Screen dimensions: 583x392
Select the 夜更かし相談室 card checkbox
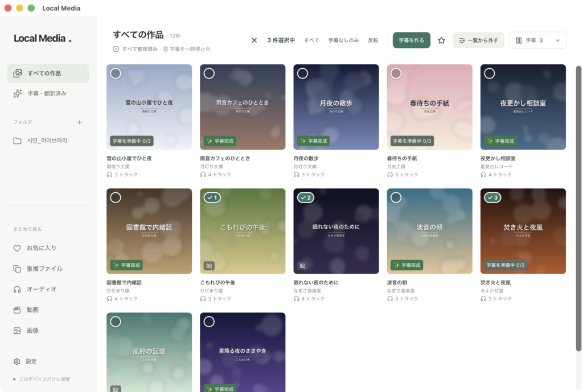point(489,73)
